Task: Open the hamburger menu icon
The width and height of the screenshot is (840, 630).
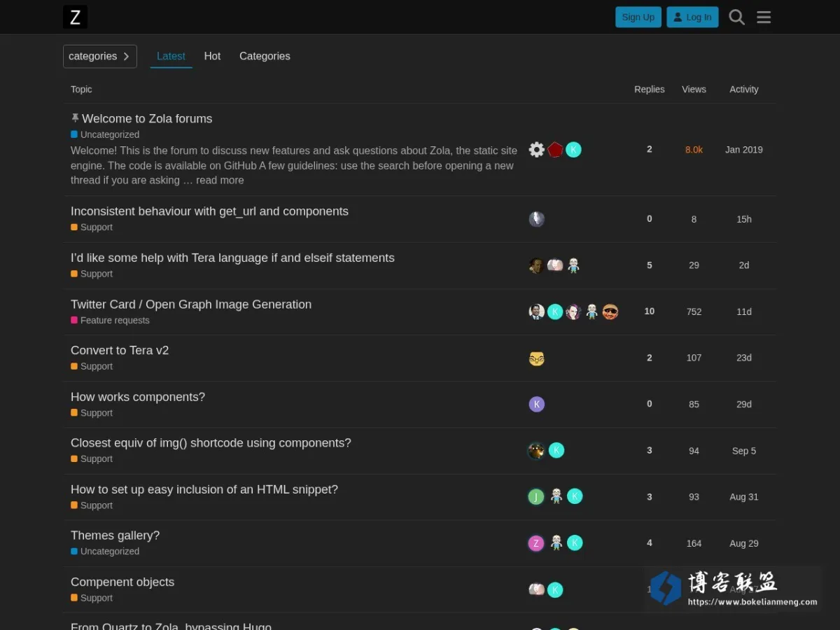Action: [764, 17]
